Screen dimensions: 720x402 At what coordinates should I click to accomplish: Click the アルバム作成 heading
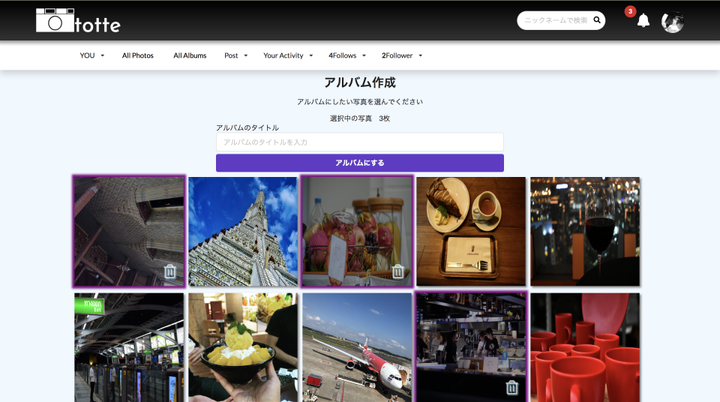pyautogui.click(x=360, y=83)
